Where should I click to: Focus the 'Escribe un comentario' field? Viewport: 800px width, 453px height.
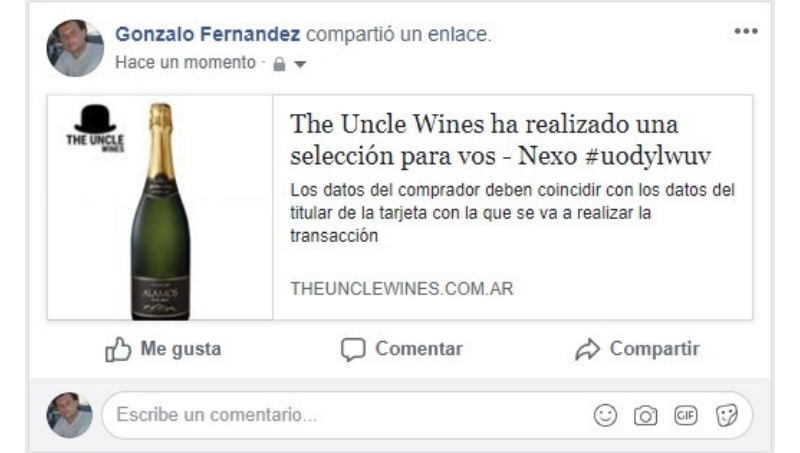(x=427, y=415)
